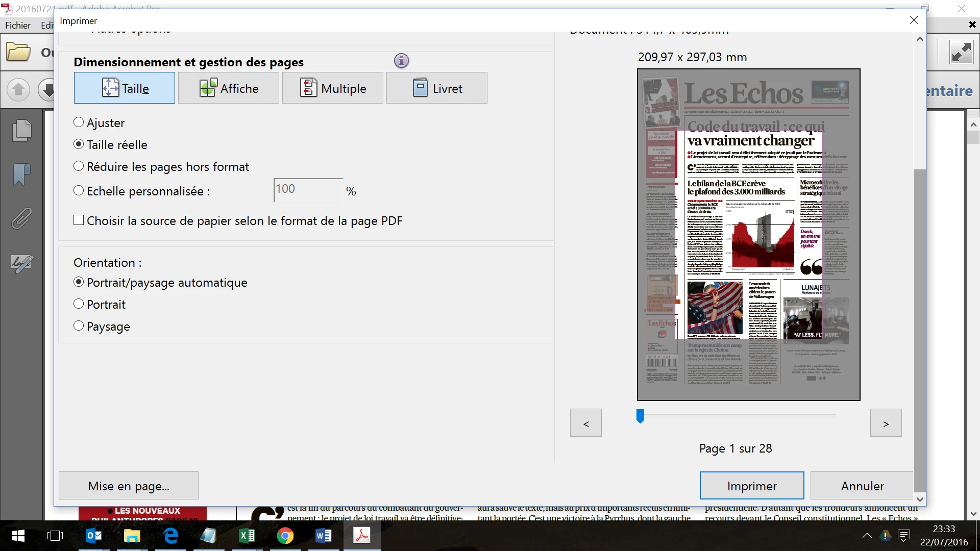Image resolution: width=980 pixels, height=551 pixels.
Task: Select the Ajuster radio option
Action: coord(79,122)
